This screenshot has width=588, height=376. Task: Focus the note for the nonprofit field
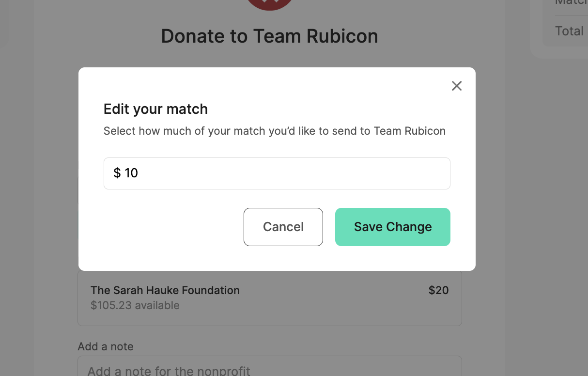pyautogui.click(x=270, y=367)
